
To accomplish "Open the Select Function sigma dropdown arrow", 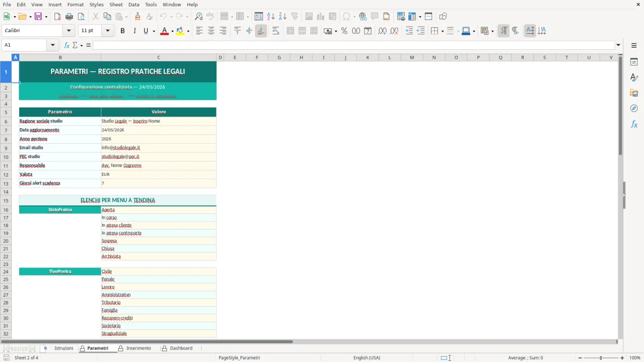I will (82, 45).
